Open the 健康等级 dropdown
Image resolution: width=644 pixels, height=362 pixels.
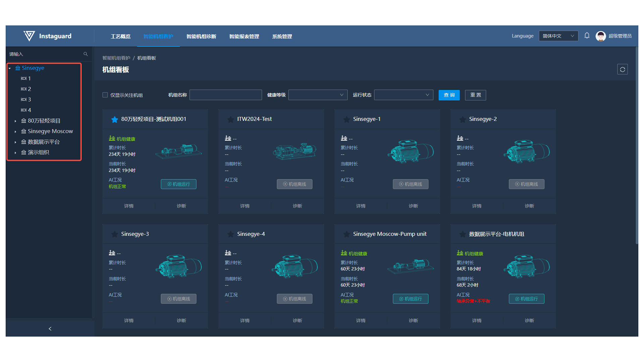tap(318, 95)
